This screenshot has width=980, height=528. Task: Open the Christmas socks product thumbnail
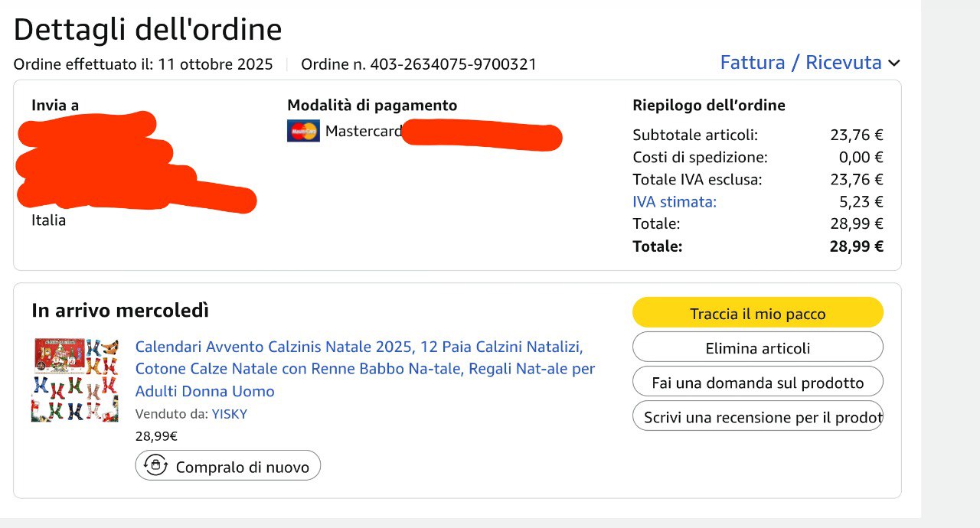75,380
